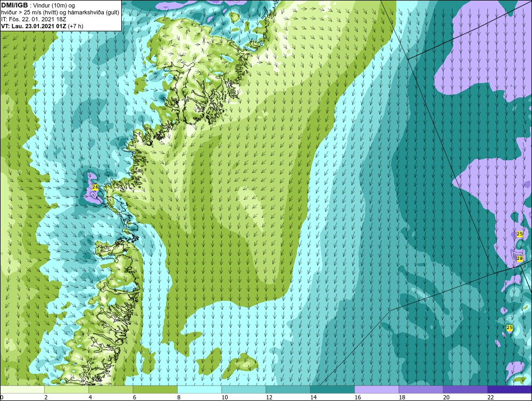The image size is (532, 401).
Task: Click the legend scale value 16
Action: click(358, 398)
